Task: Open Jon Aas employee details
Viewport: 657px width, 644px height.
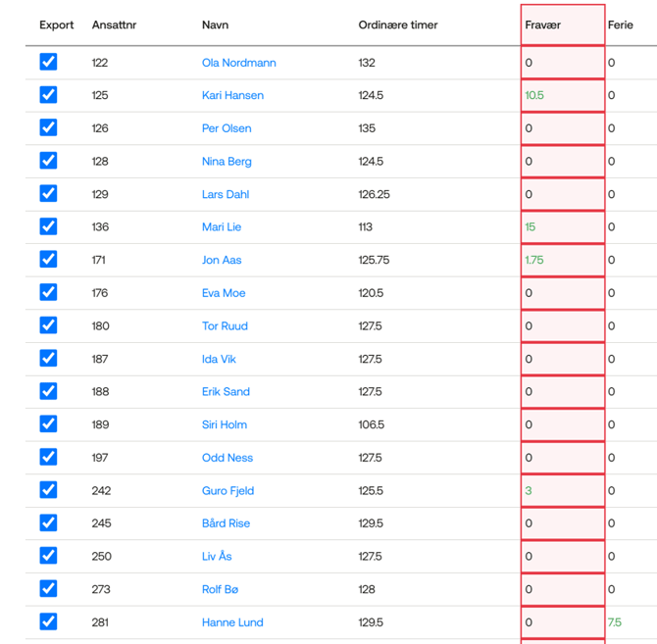Action: click(x=222, y=260)
